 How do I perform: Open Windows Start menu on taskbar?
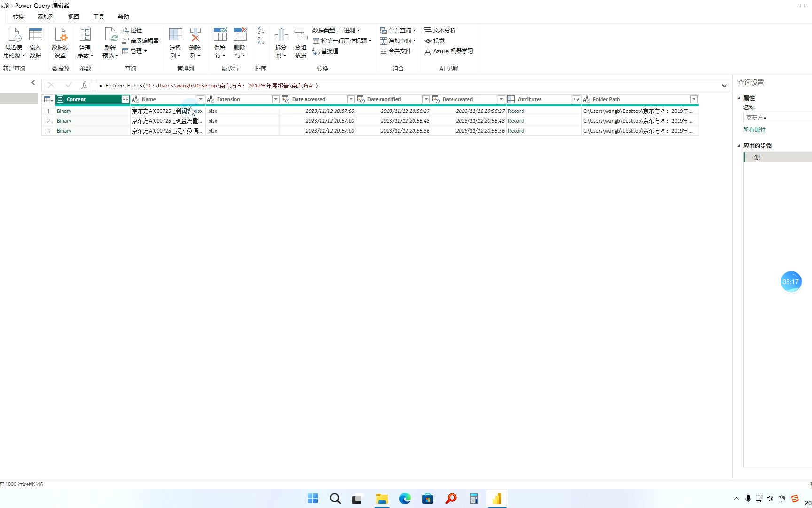pyautogui.click(x=312, y=499)
